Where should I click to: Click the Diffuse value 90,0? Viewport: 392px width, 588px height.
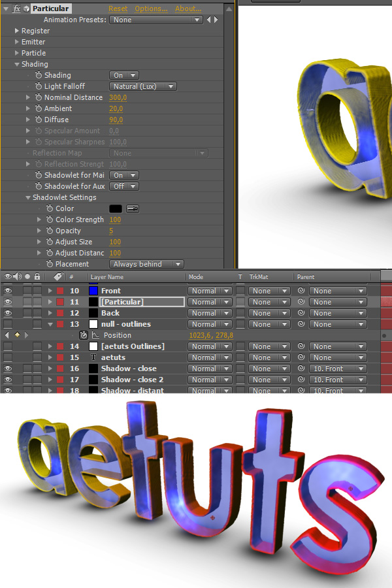point(116,120)
